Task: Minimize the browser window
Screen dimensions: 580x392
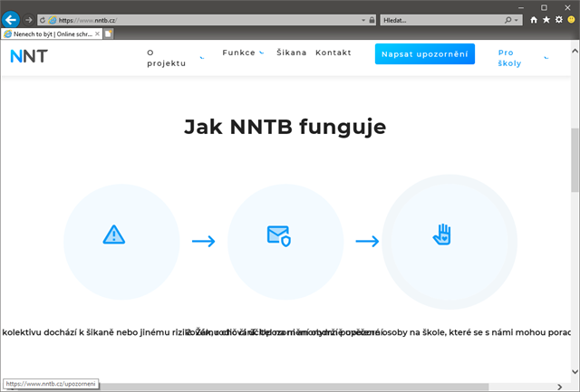Action: (521, 7)
